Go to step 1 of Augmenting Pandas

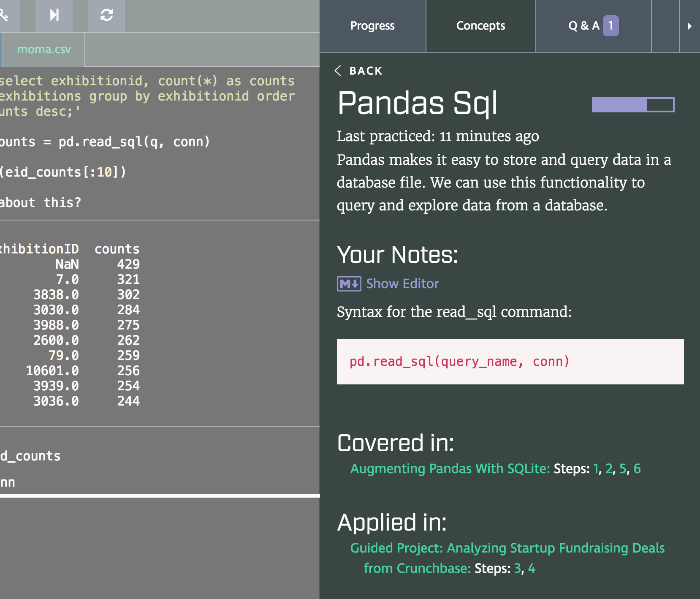[596, 469]
